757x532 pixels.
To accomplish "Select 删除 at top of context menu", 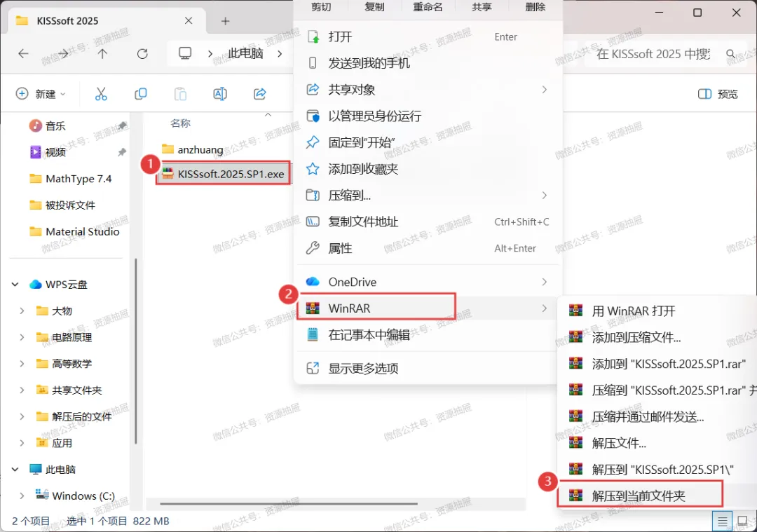I will (x=535, y=7).
